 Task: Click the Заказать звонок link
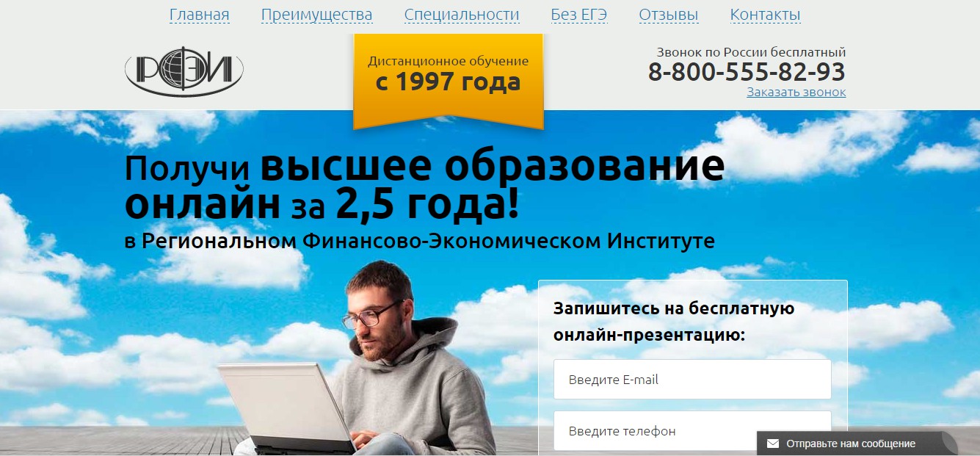tap(796, 92)
